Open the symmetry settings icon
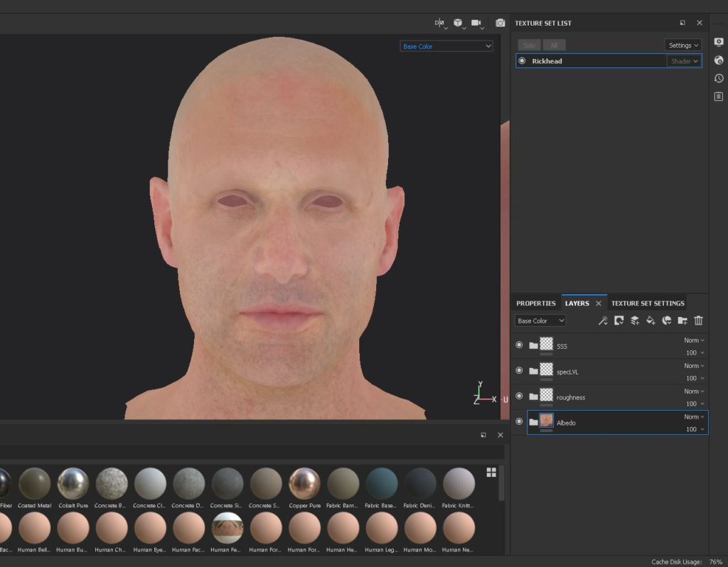Viewport: 728px width, 567px height. tap(439, 23)
